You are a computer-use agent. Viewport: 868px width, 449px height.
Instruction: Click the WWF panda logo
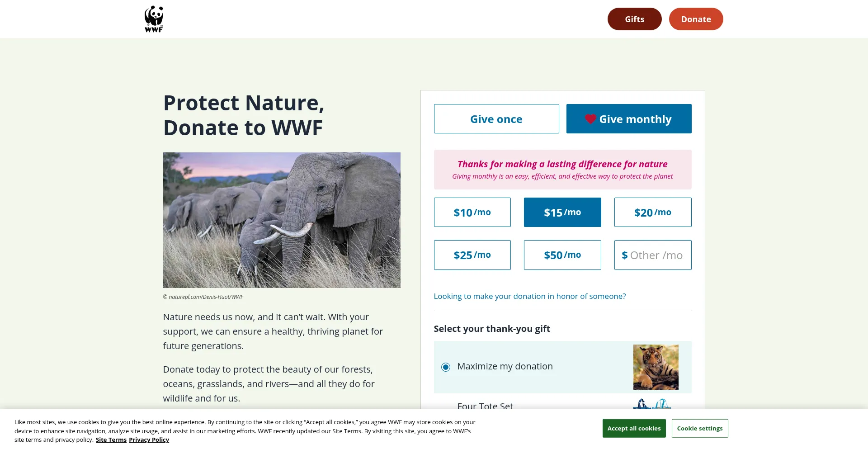154,19
